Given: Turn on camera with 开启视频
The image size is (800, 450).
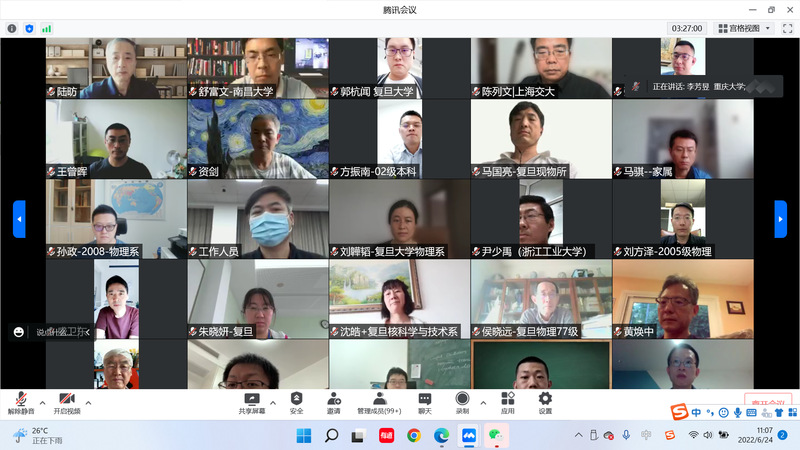Looking at the screenshot, I should (67, 403).
